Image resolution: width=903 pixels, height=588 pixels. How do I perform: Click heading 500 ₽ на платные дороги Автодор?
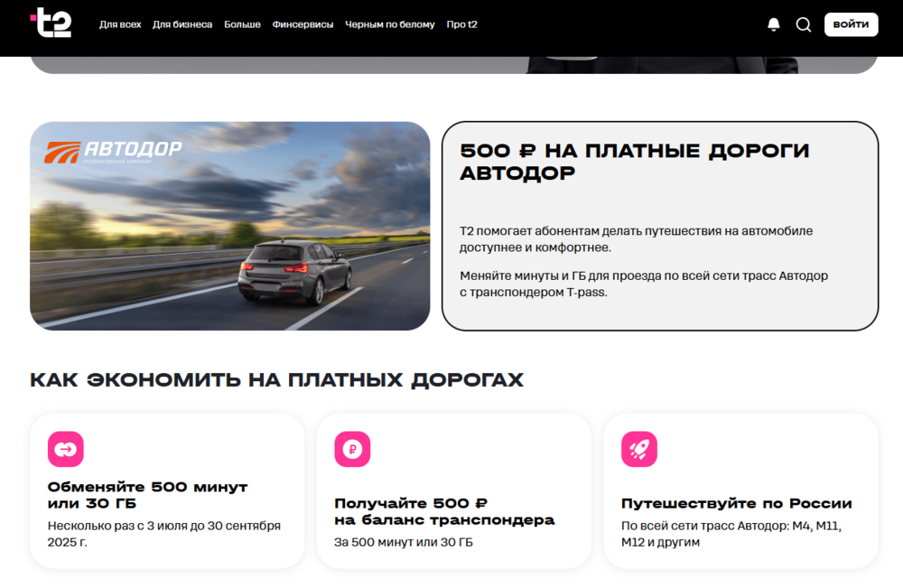(634, 162)
